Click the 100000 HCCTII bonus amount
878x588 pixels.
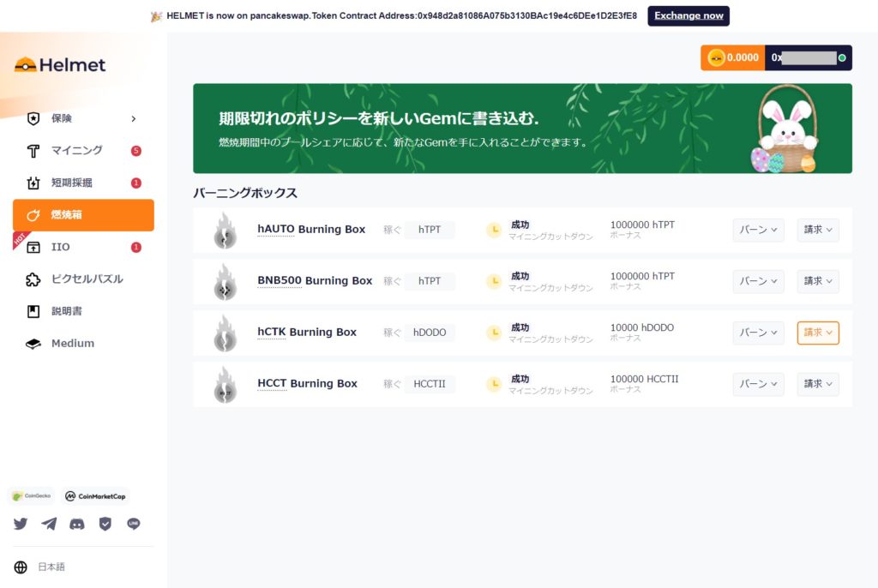645,379
